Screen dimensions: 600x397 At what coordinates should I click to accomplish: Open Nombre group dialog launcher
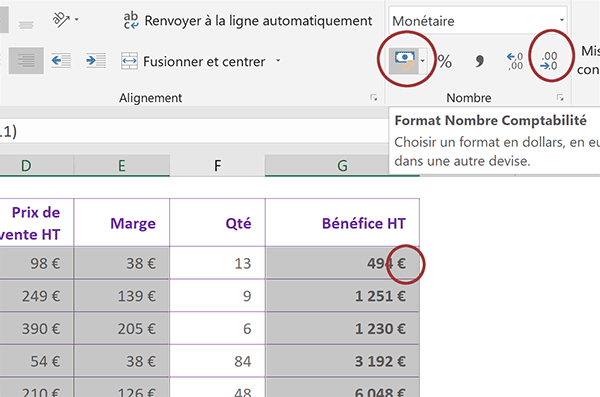coord(560,98)
